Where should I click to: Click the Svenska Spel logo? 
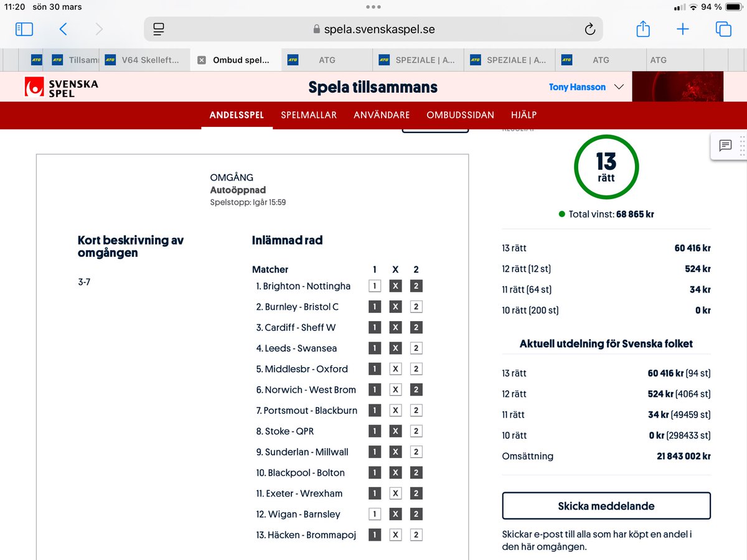coord(61,87)
